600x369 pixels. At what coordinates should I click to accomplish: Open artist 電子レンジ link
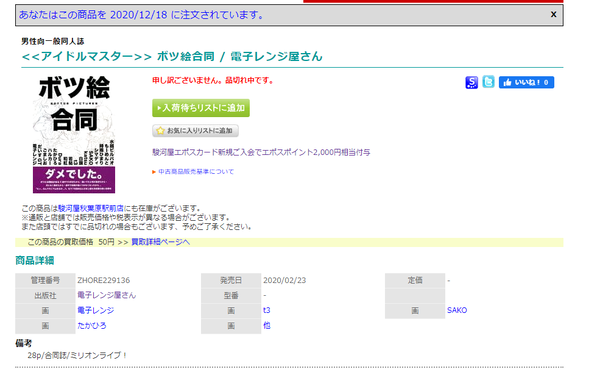96,310
